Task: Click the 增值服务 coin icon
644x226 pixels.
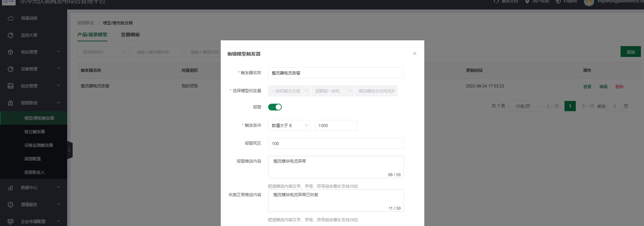Action: pyautogui.click(x=11, y=205)
